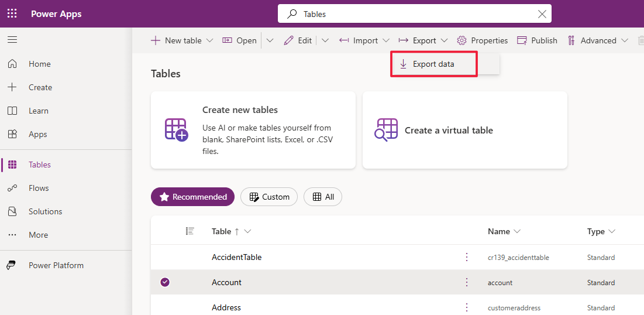Viewport: 644px width, 315px height.
Task: Click the Create a virtual table card
Action: [464, 130]
